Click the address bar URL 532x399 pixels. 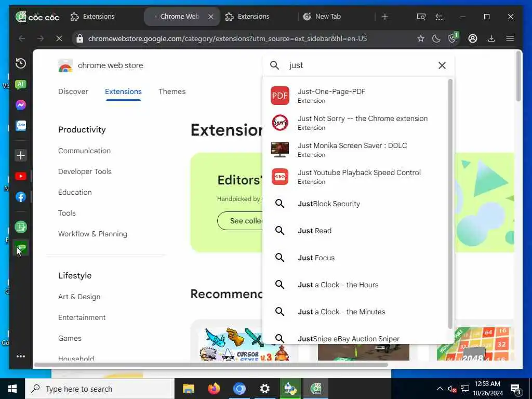(x=228, y=38)
